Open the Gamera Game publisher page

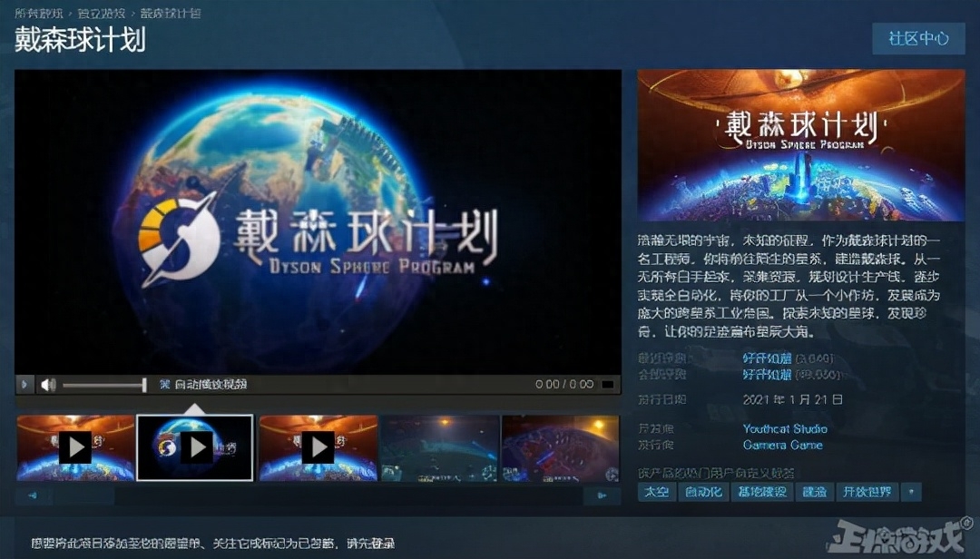coord(782,445)
